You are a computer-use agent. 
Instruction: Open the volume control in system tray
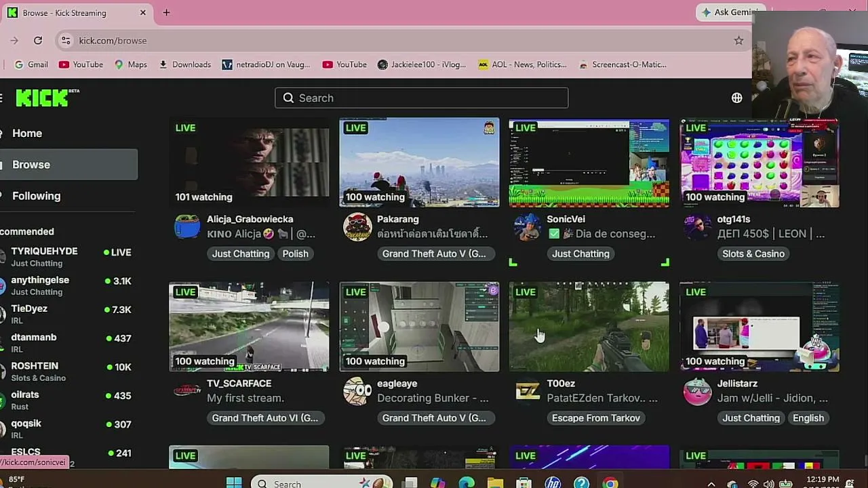(769, 484)
